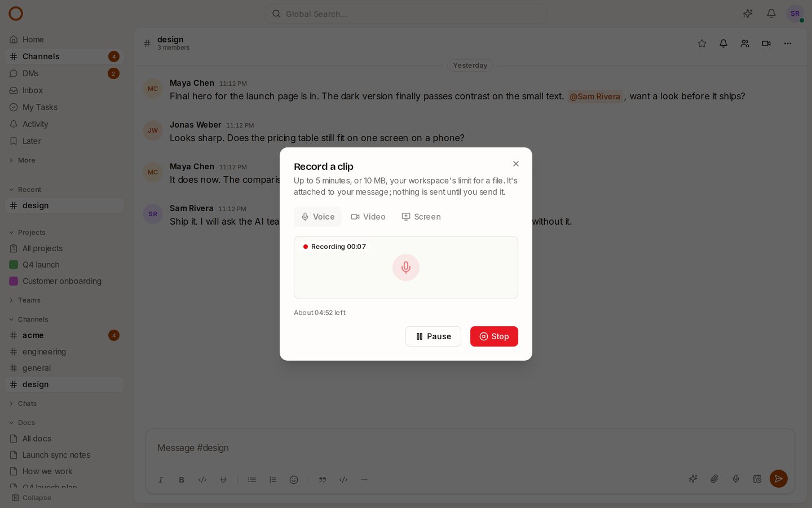This screenshot has width=812, height=508.
Task: Open the Home page in sidebar
Action: pyautogui.click(x=64, y=40)
